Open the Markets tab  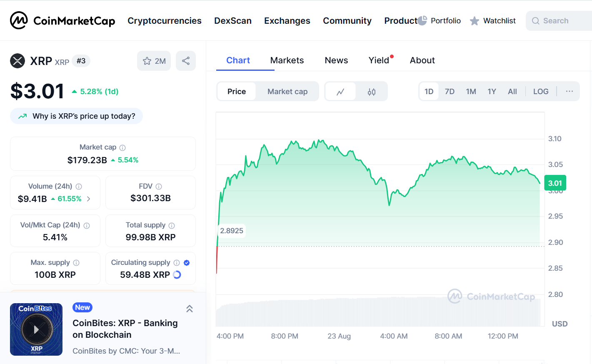coord(287,60)
